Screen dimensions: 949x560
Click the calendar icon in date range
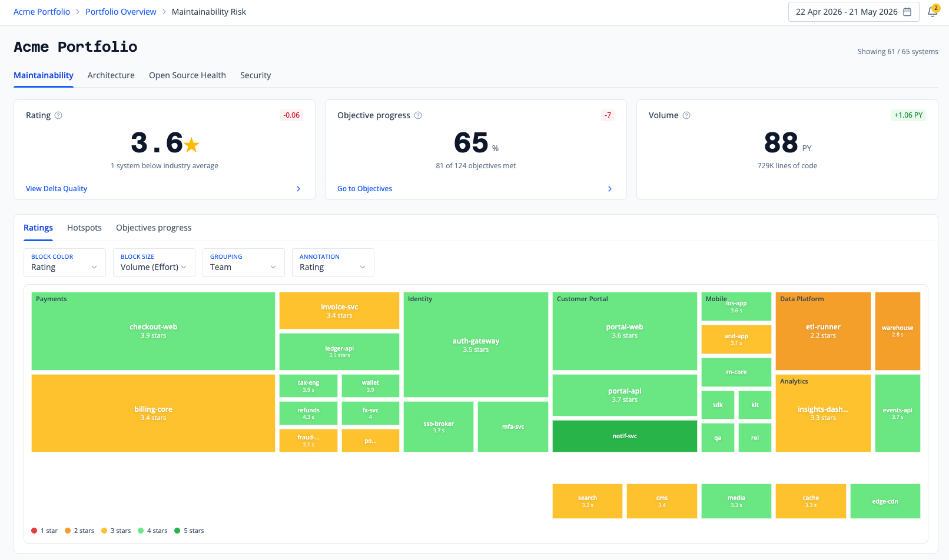click(907, 12)
